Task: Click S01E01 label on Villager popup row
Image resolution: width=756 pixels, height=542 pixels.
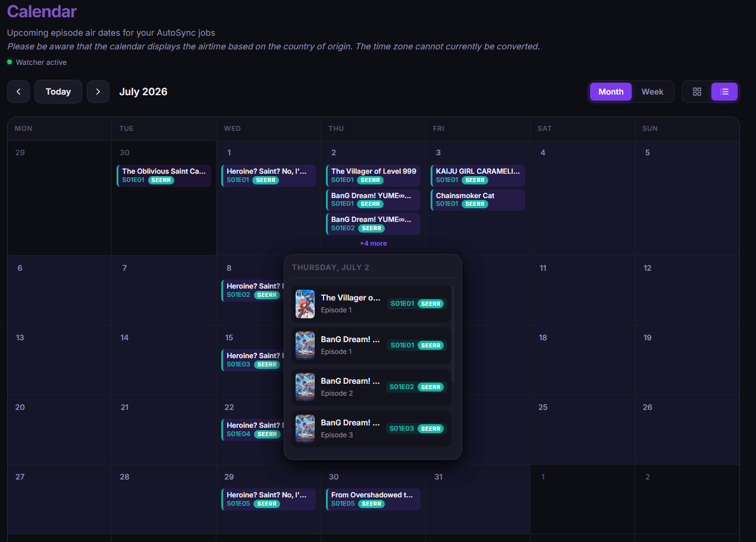Action: [402, 303]
